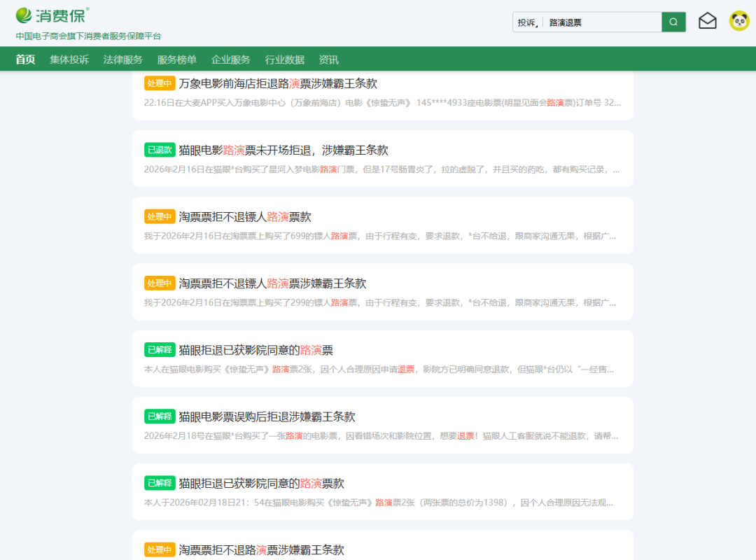Open complaint 万象电影前海店拒退路演票涉嫌霸王条款
756x560 pixels.
[x=278, y=83]
